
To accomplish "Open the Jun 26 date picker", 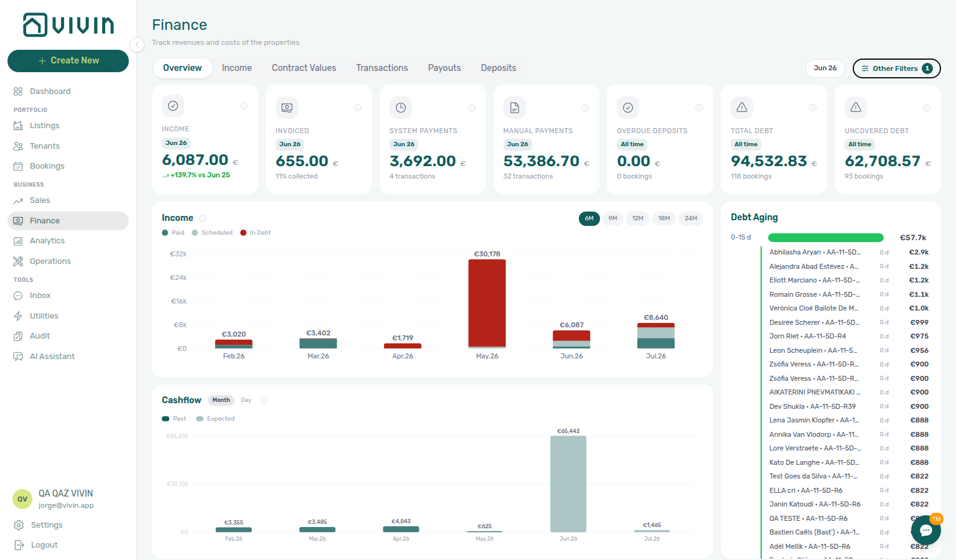I will coord(825,68).
